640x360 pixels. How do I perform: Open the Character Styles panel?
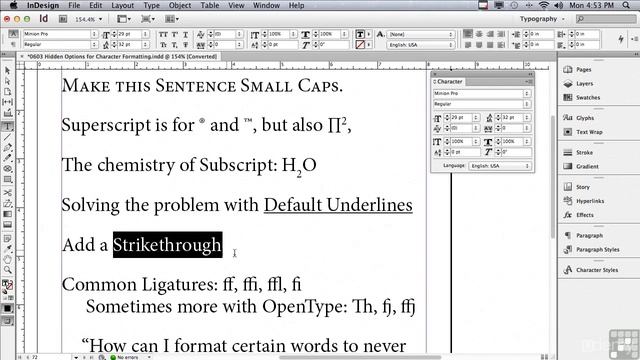point(591,270)
